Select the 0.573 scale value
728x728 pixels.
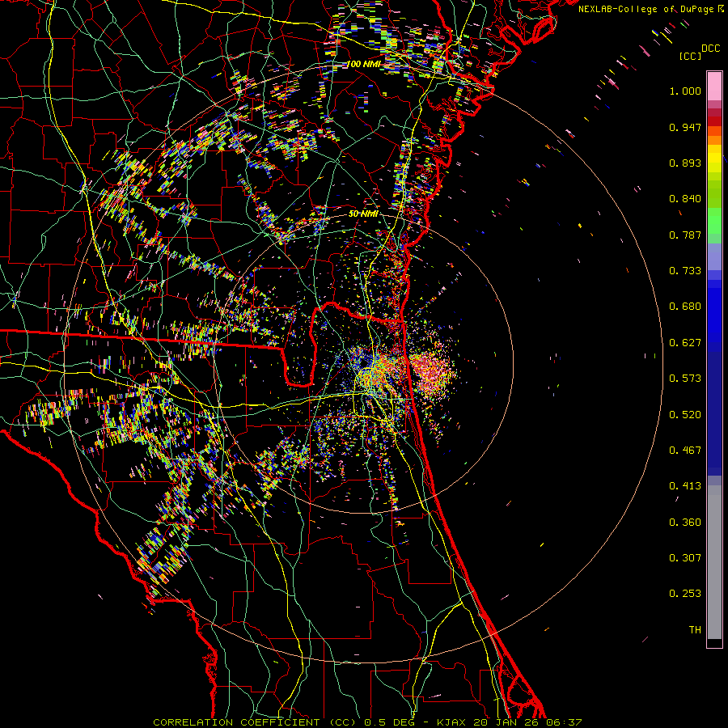[x=685, y=379]
